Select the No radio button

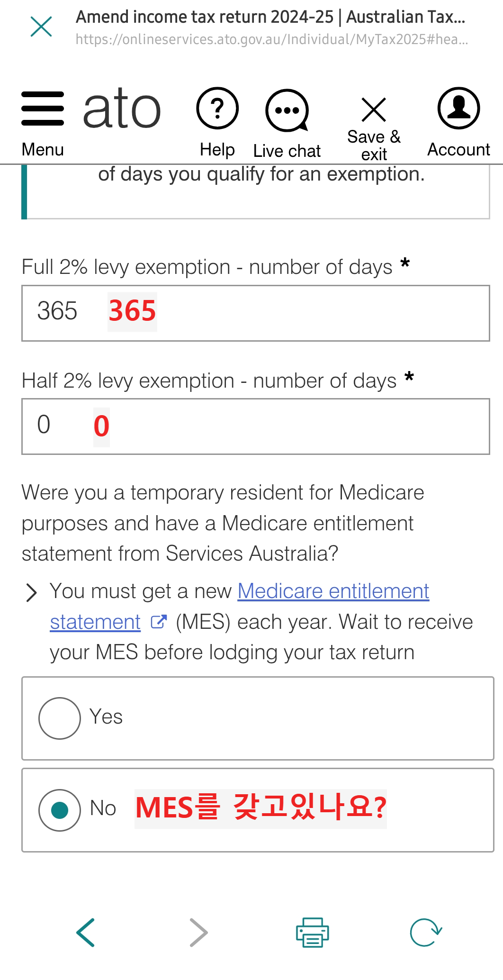(x=60, y=810)
